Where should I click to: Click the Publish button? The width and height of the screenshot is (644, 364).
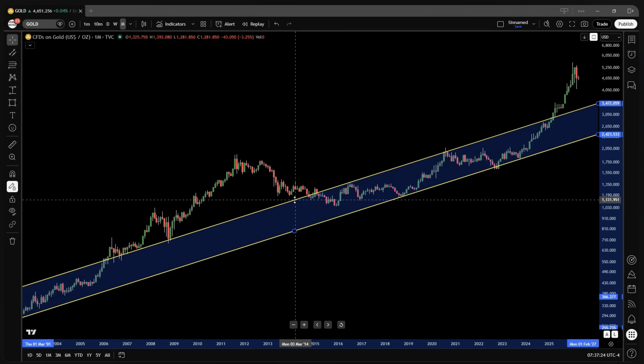click(x=625, y=24)
